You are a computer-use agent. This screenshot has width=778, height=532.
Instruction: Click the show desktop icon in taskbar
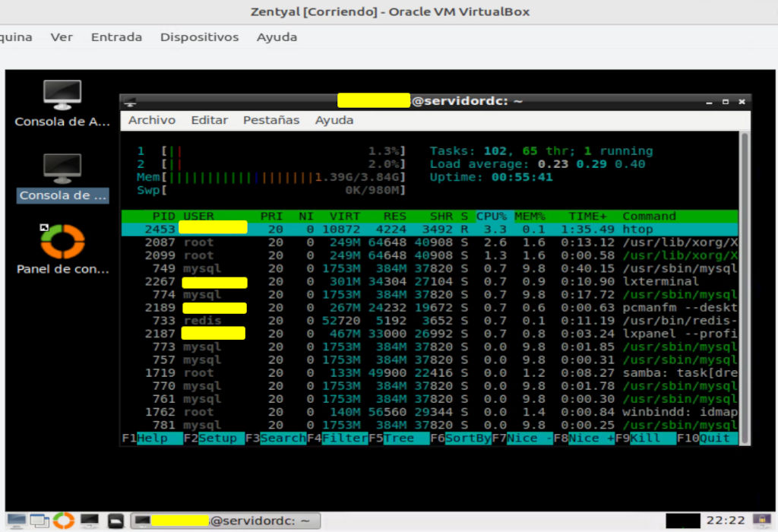tap(16, 521)
